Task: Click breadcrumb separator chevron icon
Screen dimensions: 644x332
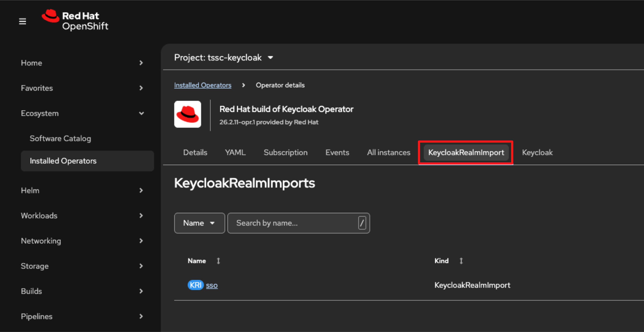Action: click(243, 85)
